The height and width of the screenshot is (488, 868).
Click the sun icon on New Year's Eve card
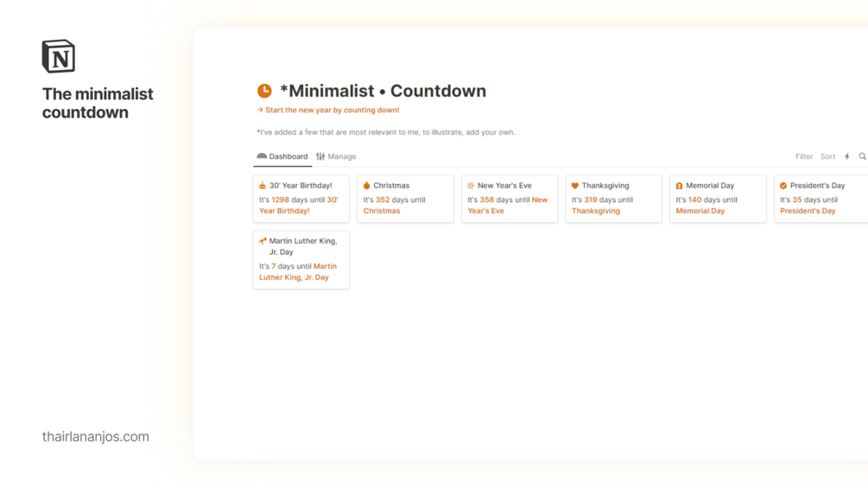point(471,186)
